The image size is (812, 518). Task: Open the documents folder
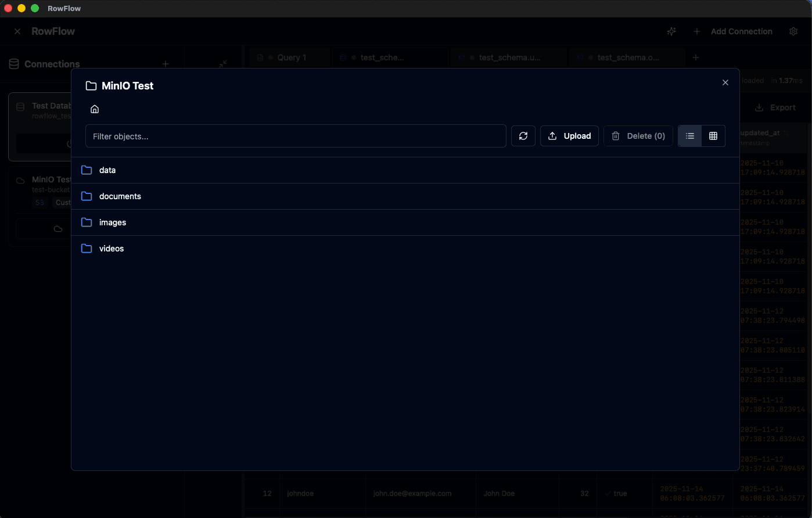click(120, 196)
